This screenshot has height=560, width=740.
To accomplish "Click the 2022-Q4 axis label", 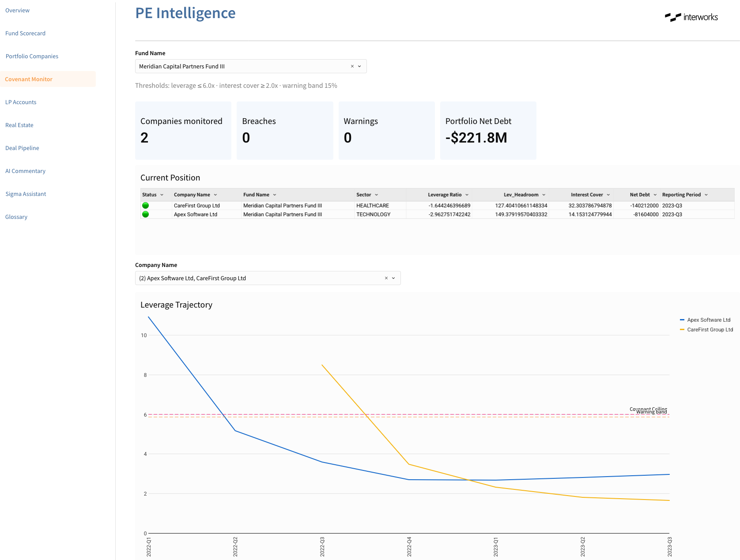I will (x=409, y=547).
